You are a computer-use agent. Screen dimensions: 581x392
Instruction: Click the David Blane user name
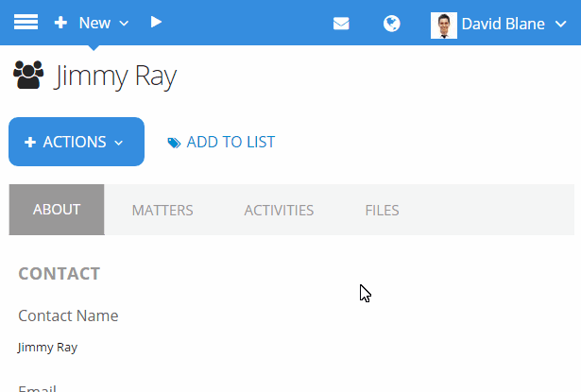504,24
